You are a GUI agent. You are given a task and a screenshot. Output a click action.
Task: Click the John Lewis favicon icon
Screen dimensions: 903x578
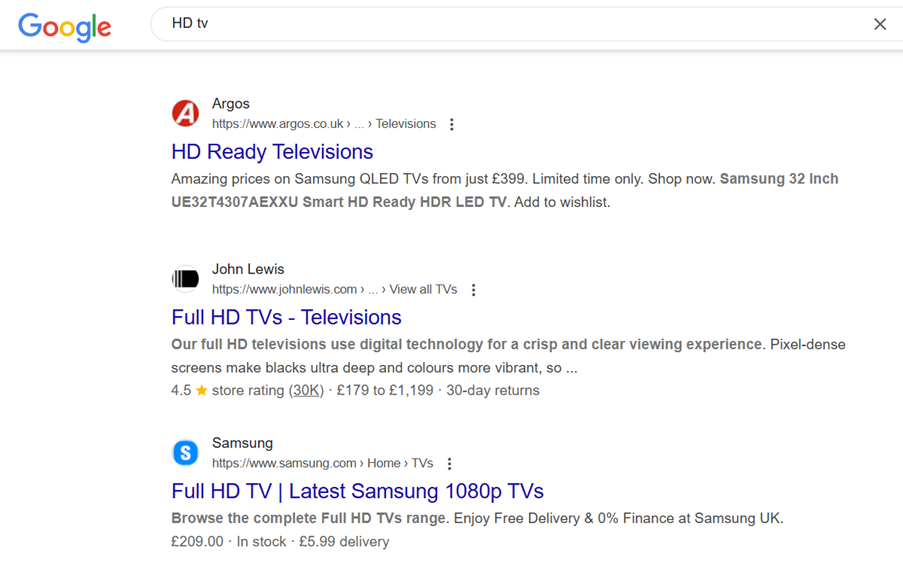click(185, 278)
